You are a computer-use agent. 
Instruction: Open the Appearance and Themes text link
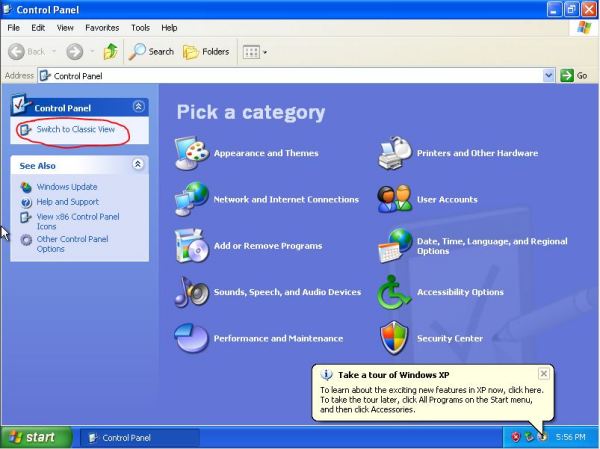(266, 153)
